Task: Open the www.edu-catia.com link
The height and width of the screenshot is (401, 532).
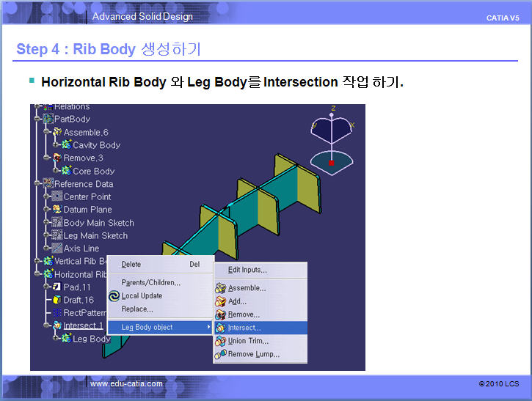Action: 126,383
